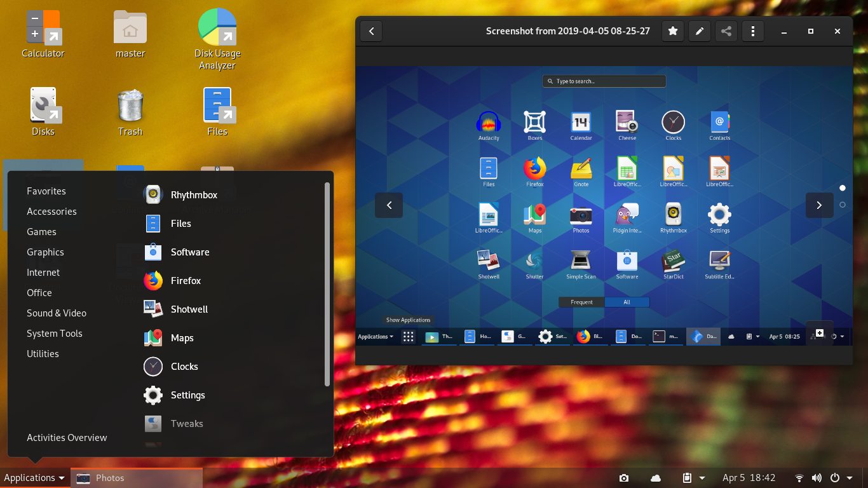Click Activities Overview at the menu bottom
Screen dimensions: 868x488
coord(67,437)
